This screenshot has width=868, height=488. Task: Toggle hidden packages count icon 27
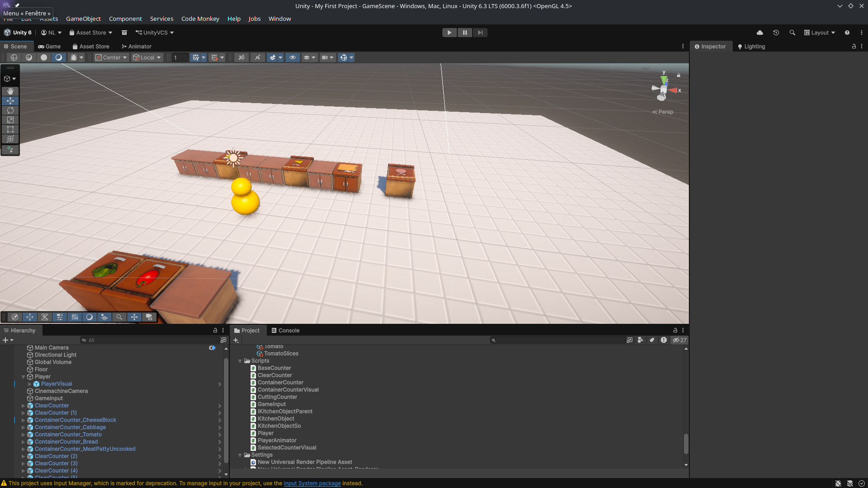[x=679, y=340]
